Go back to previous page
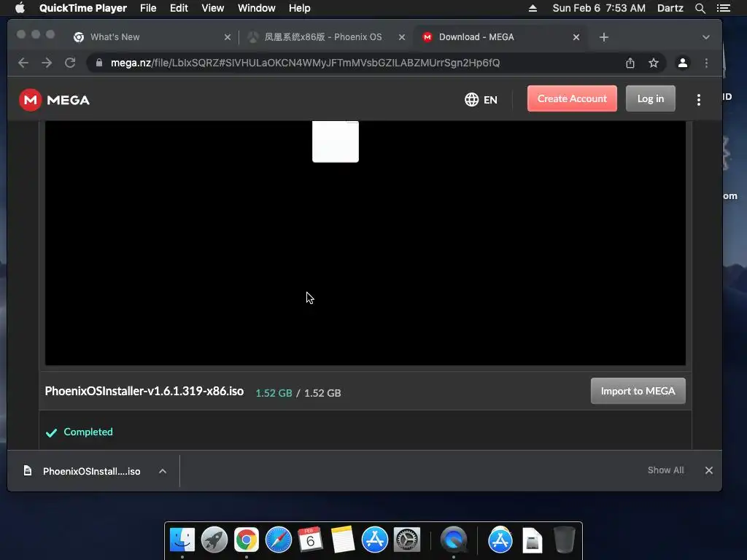Viewport: 747px width, 560px height. [x=23, y=63]
